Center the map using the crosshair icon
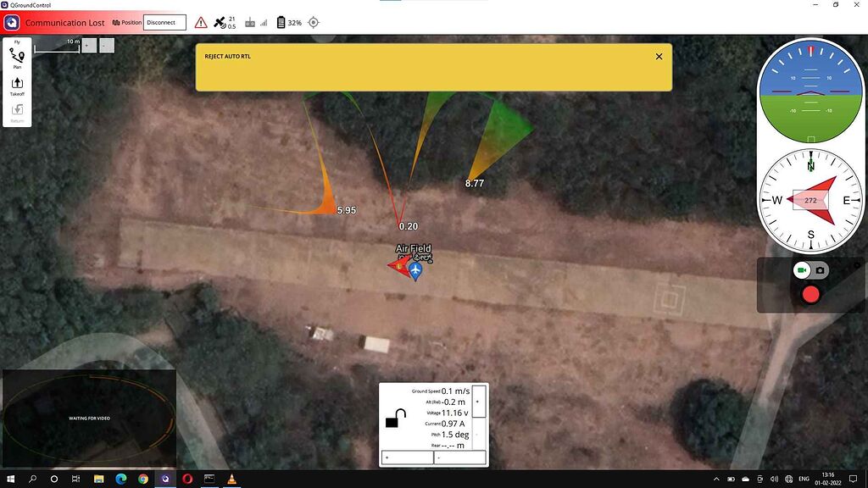The height and width of the screenshot is (488, 868). [313, 22]
